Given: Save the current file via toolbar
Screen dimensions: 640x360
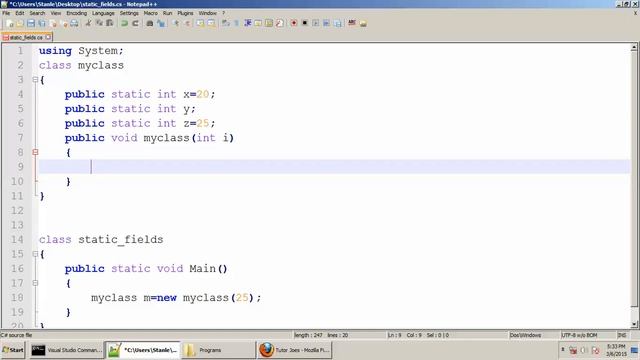Looking at the screenshot, I should coord(31,23).
